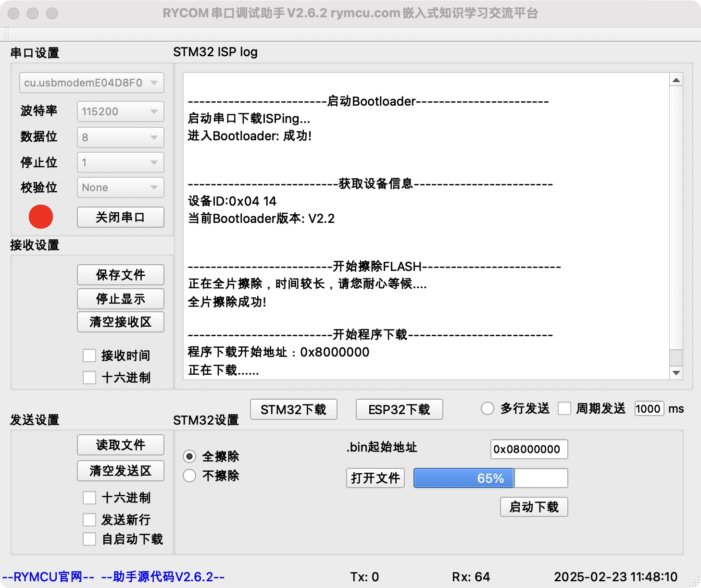The width and height of the screenshot is (701, 588).
Task: Open the 波特率 baud rate dropdown
Action: click(x=120, y=111)
